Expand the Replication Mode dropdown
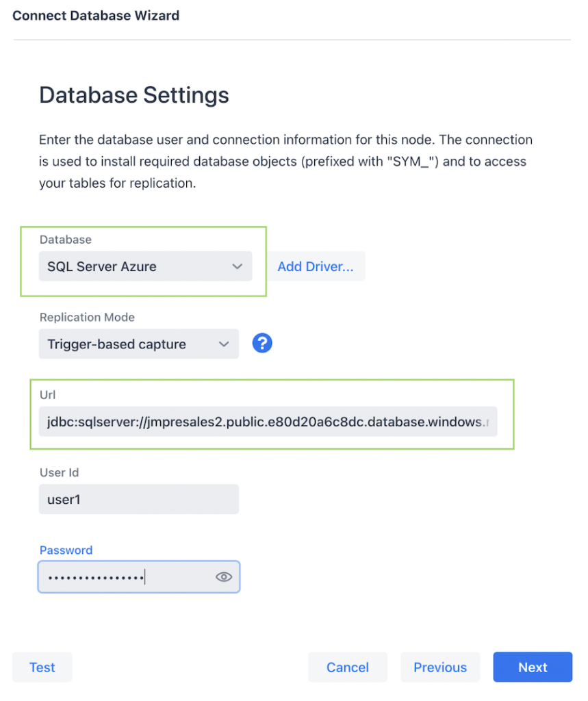The image size is (588, 701). coord(139,344)
